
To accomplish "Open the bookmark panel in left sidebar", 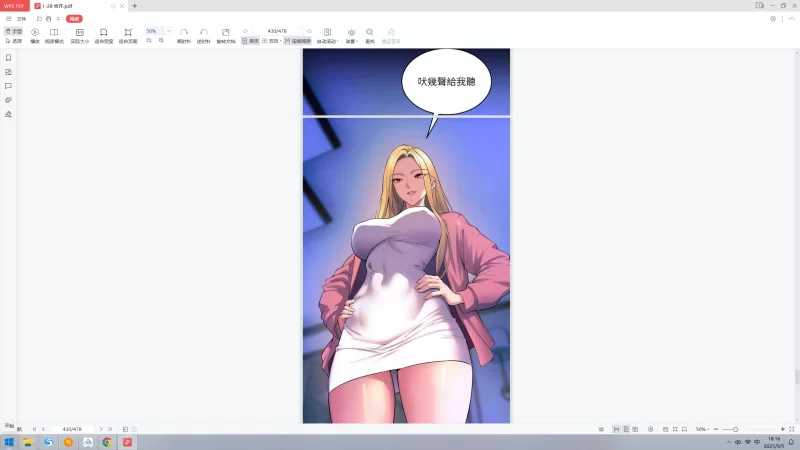I will [8, 58].
